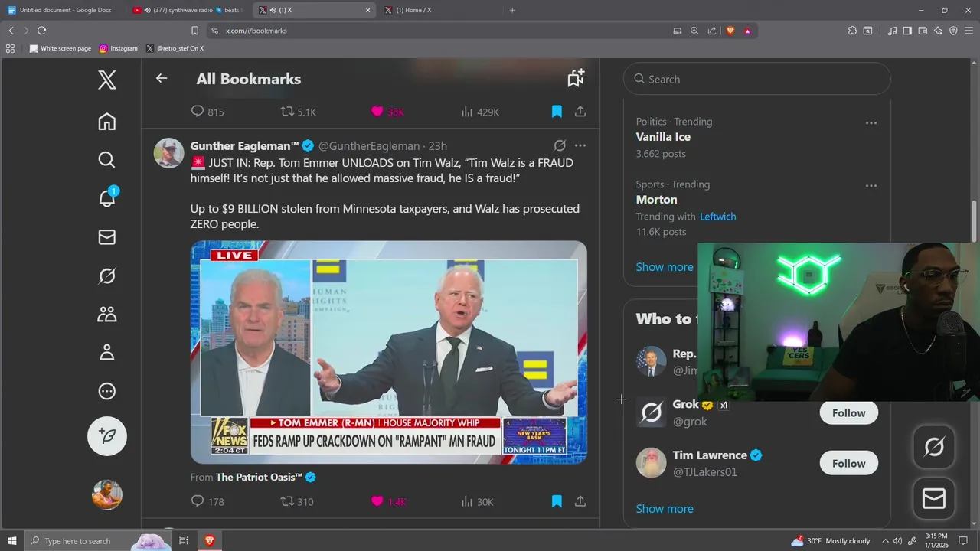Open Profile person icon in sidebar
The image size is (980, 551).
click(x=107, y=352)
